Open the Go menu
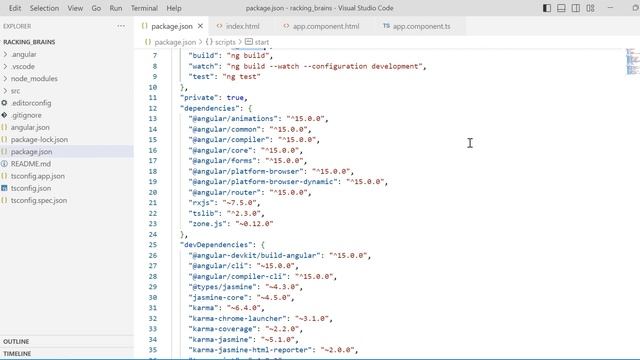Screen dimensions: 640x360 tap(96, 8)
